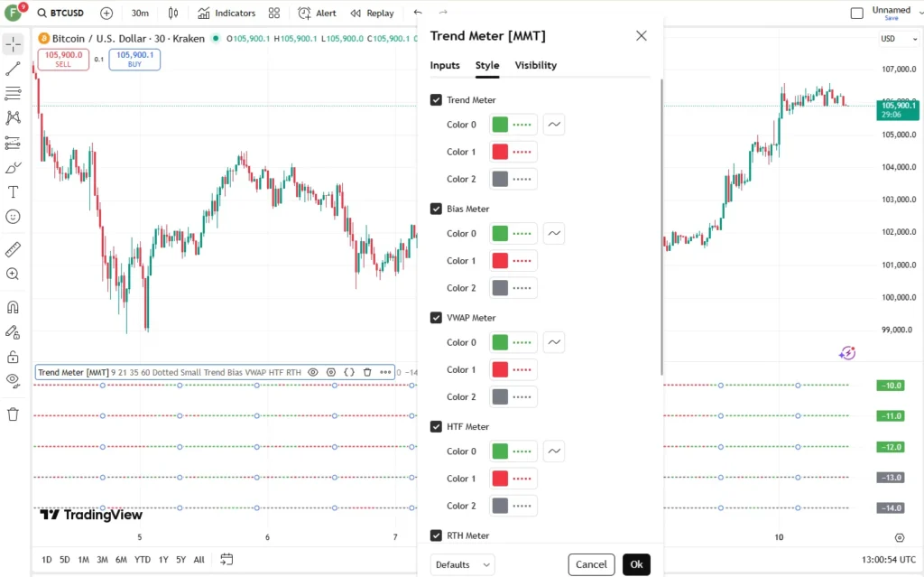
Task: Disable the VWAP Meter checkbox
Action: (436, 318)
